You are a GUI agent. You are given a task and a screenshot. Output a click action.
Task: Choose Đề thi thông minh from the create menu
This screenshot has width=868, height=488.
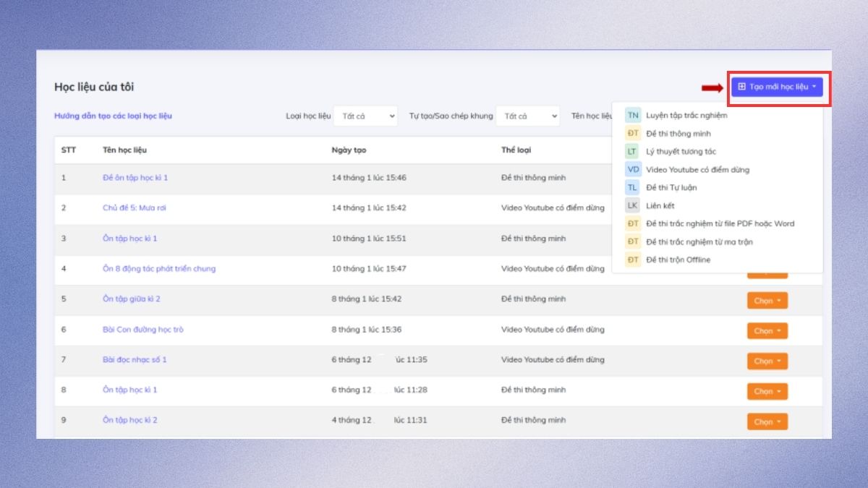point(678,133)
